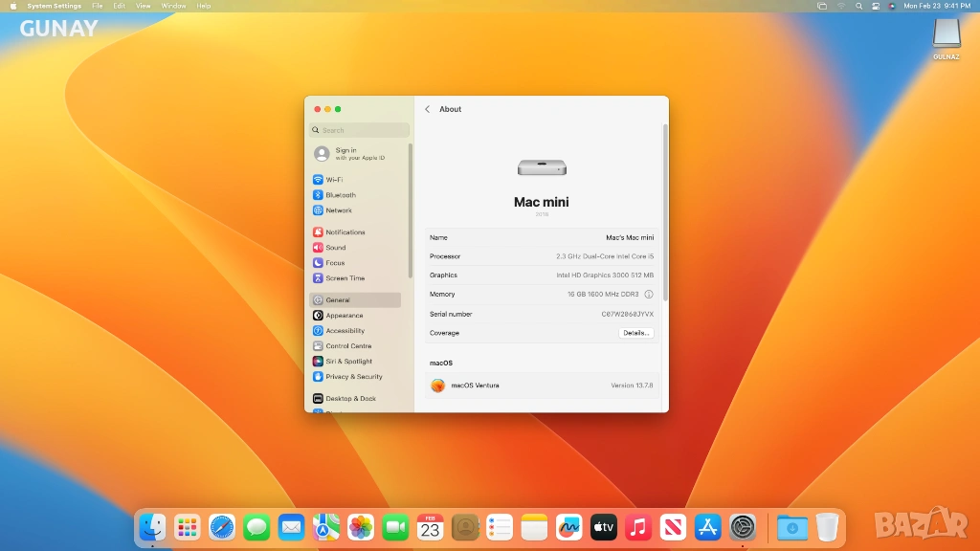This screenshot has height=551, width=980.
Task: Open the View menu in menu bar
Action: [x=143, y=6]
